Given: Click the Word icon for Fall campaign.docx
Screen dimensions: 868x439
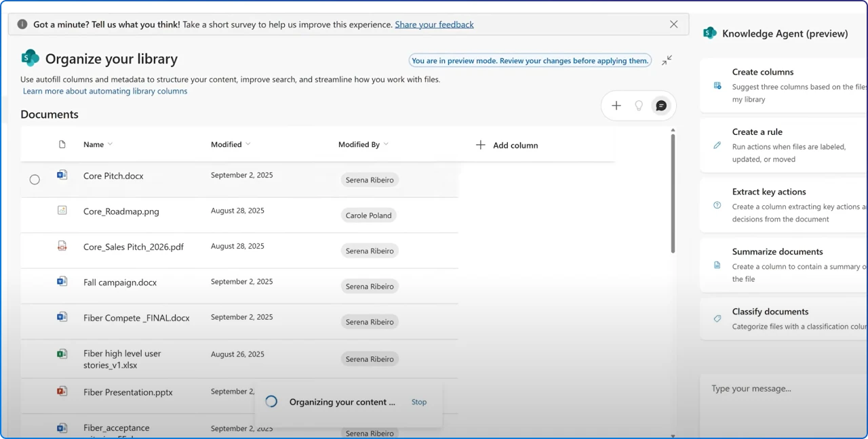Looking at the screenshot, I should coord(62,281).
